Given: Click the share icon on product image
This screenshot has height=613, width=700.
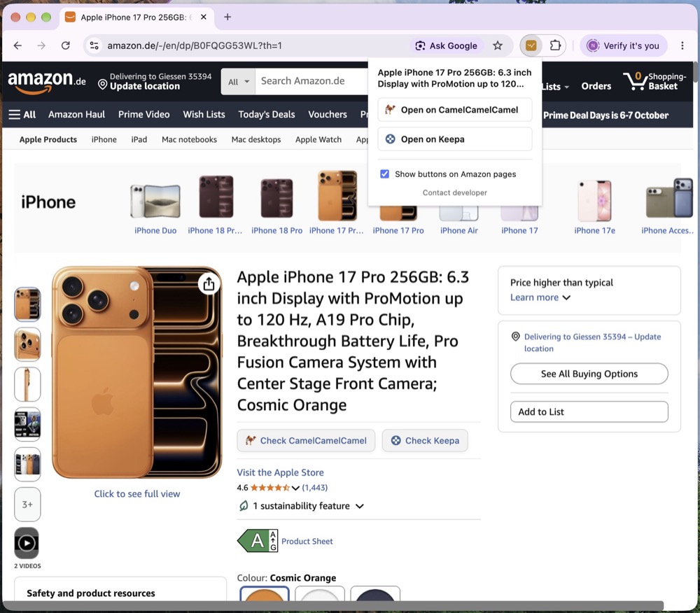Looking at the screenshot, I should [209, 284].
